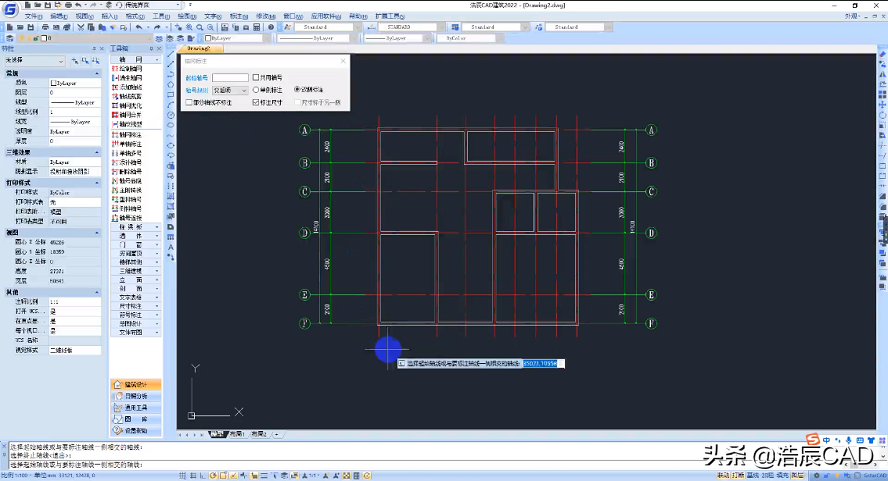This screenshot has width=888, height=481.
Task: Uncheck the 标注尺寸 checkbox
Action: point(256,102)
